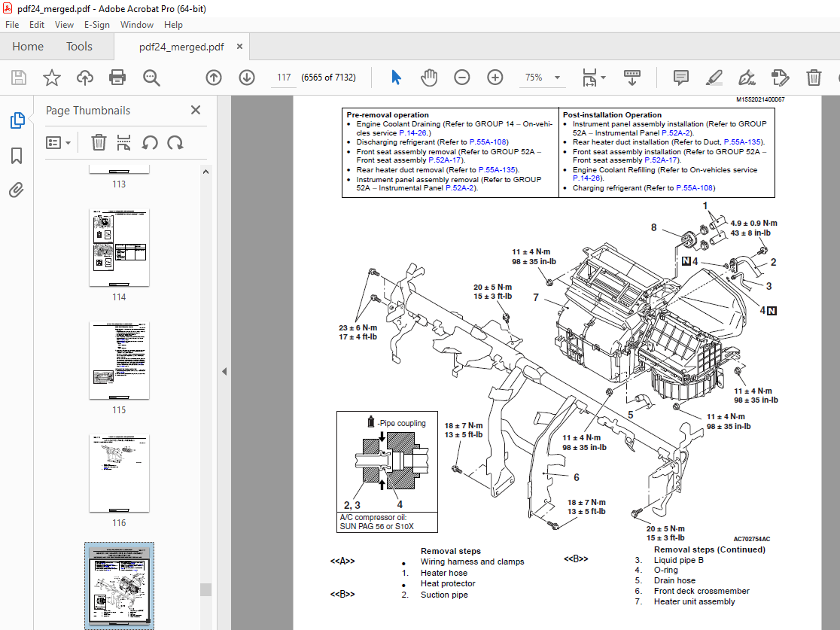The width and height of the screenshot is (840, 630).
Task: Open the zoom level 75% dropdown
Action: (x=557, y=78)
